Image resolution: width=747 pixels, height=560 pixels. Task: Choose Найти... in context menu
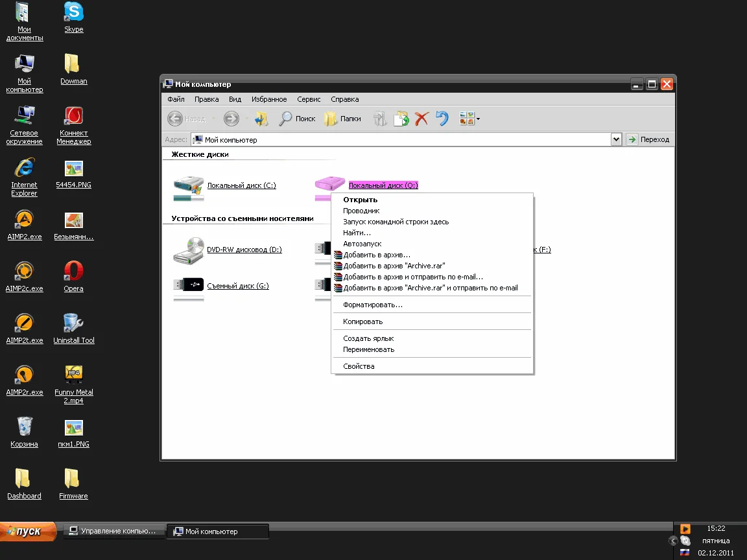432,233
